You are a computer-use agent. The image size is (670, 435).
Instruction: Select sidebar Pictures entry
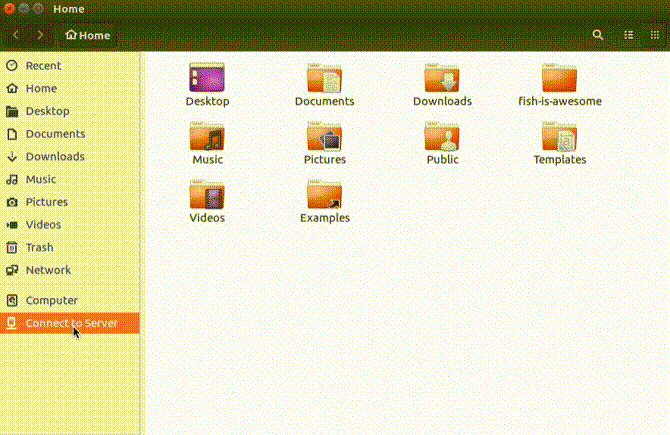click(x=70, y=202)
